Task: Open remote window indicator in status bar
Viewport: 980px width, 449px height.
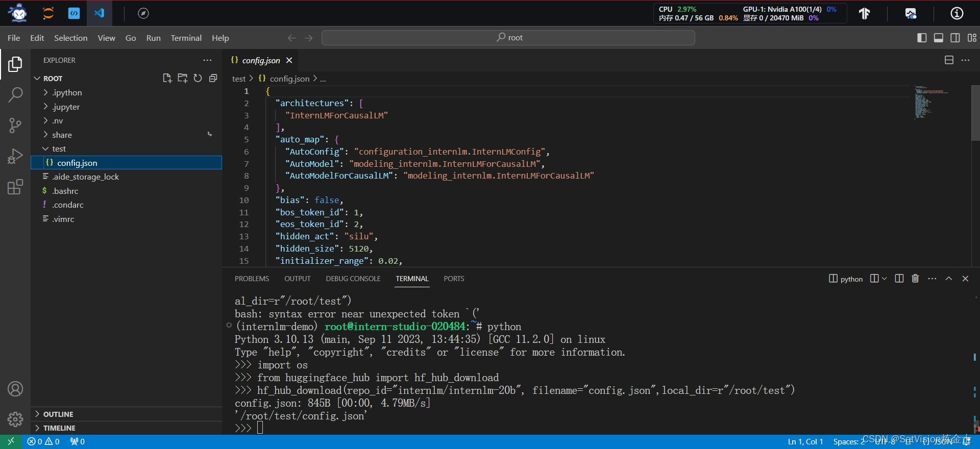Action: pos(11,441)
